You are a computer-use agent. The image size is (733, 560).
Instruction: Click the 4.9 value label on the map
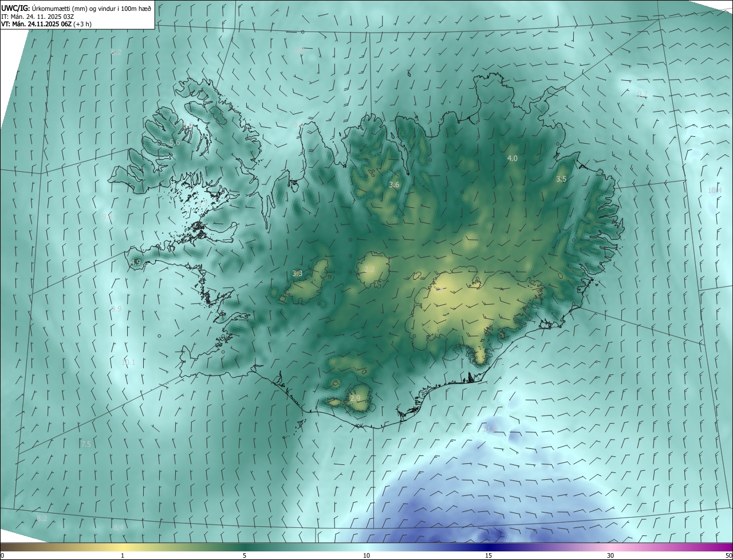tap(136, 262)
